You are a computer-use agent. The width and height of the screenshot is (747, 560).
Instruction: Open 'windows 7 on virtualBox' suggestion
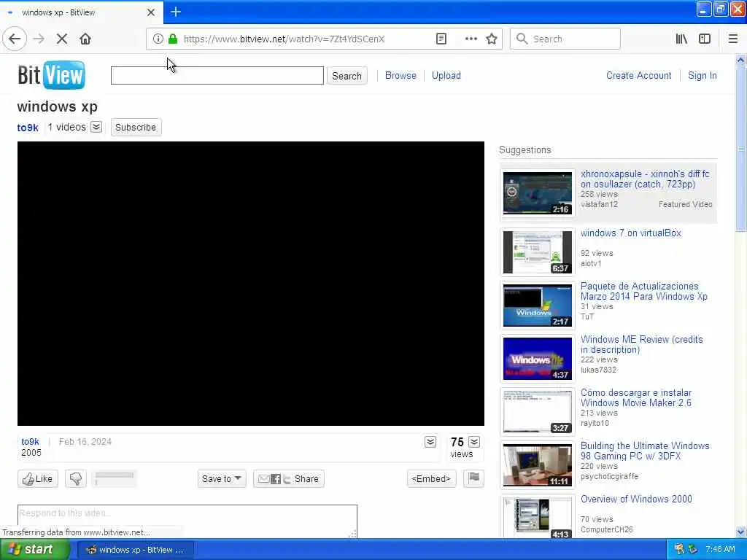(631, 233)
